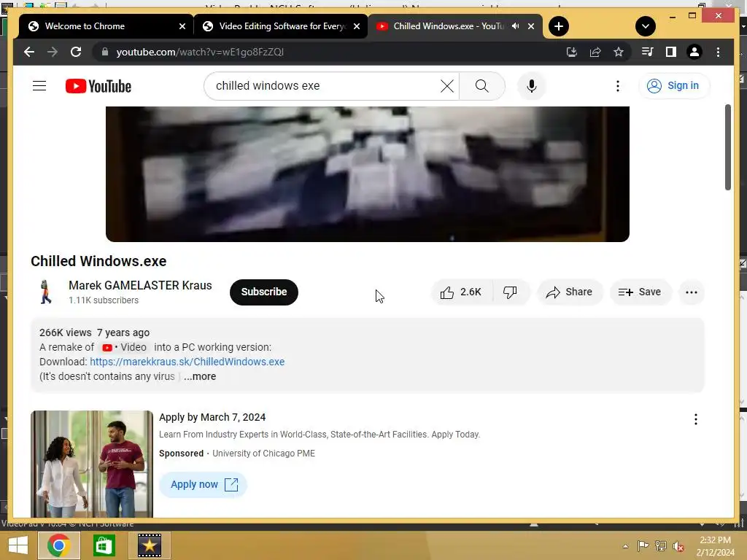Open the network tray icon
The width and height of the screenshot is (747, 560).
pyautogui.click(x=661, y=545)
